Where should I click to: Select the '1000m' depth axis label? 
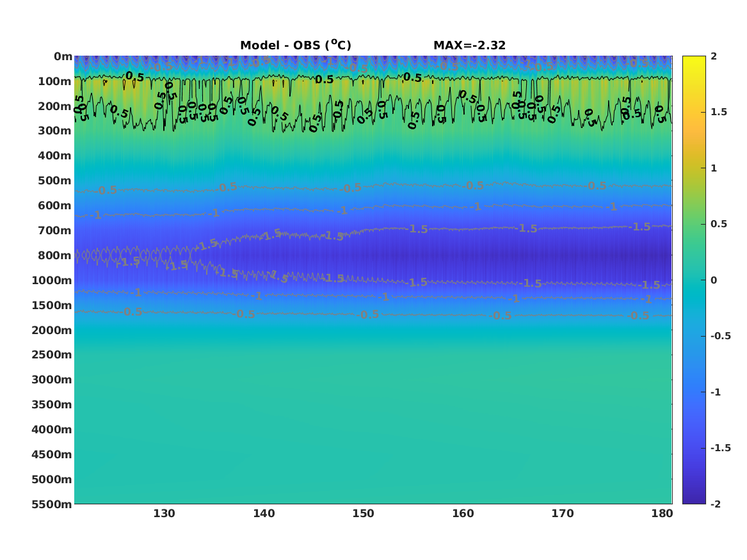[52, 280]
